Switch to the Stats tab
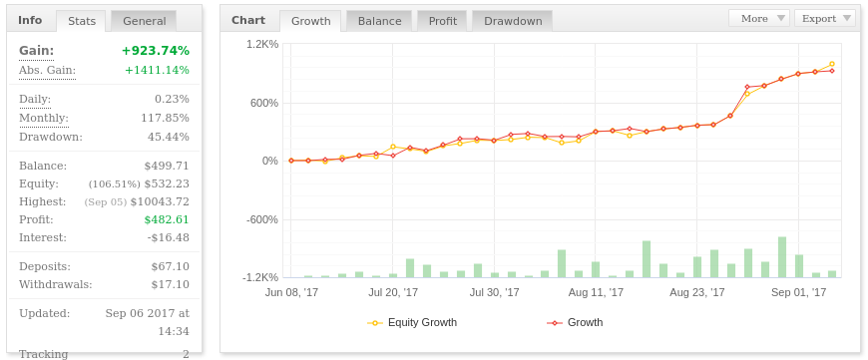 [82, 21]
